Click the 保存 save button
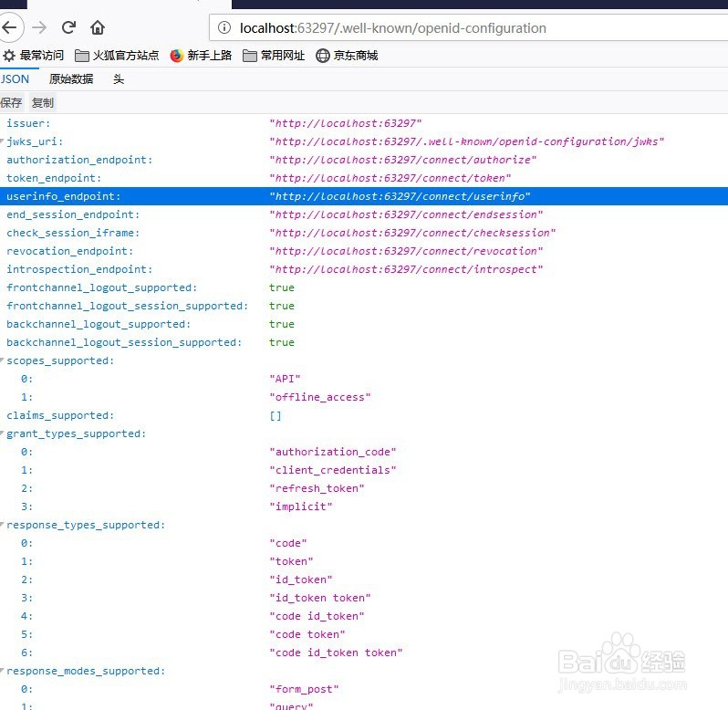 coord(11,102)
